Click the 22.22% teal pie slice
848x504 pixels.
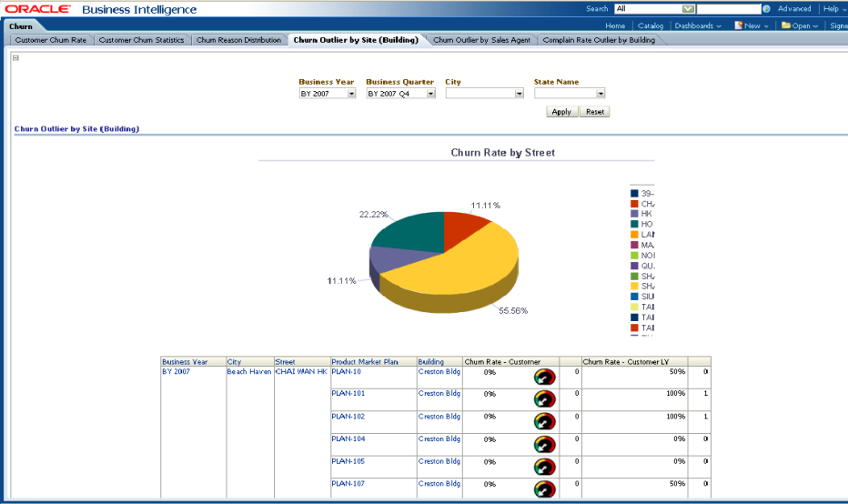(x=411, y=231)
